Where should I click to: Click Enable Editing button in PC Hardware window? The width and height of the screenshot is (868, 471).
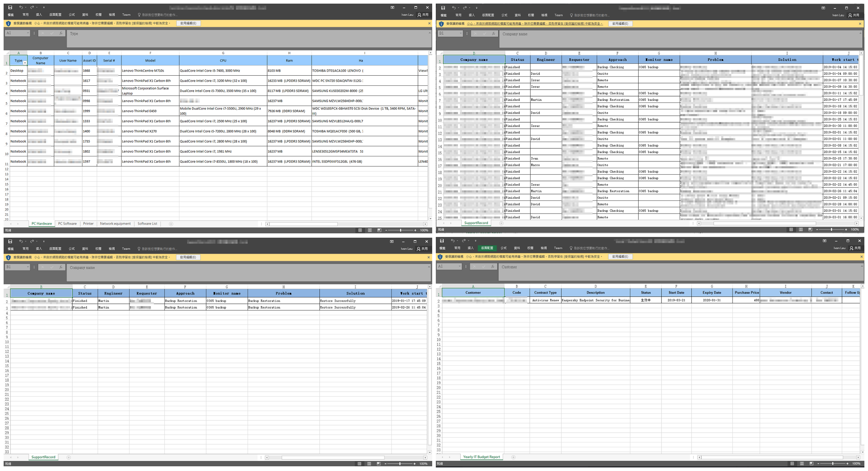(188, 23)
